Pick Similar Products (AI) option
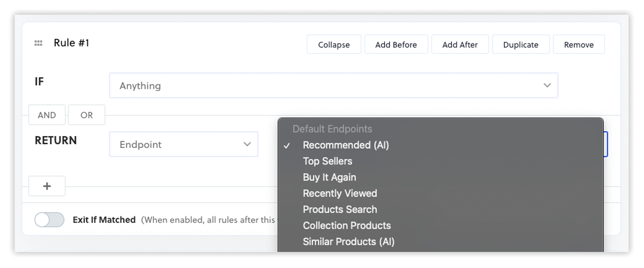Viewport: 644px width, 268px height. coord(348,242)
